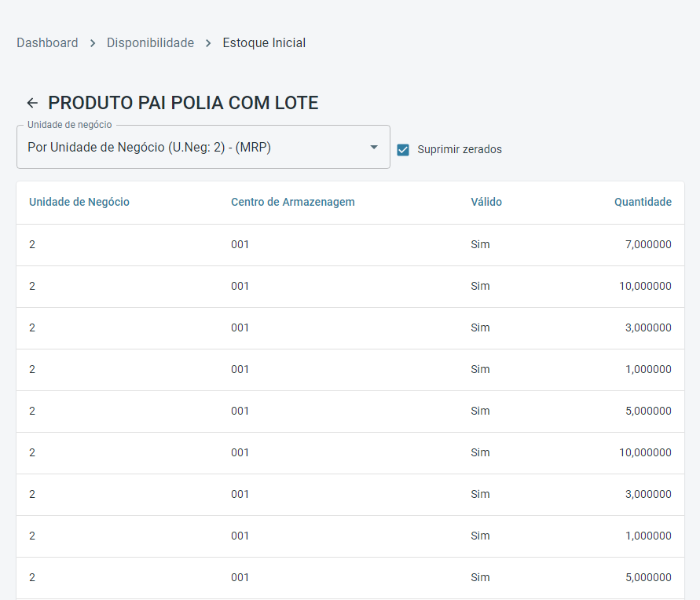The width and height of the screenshot is (700, 600).
Task: Click the Sim value in the first row
Action: [480, 244]
